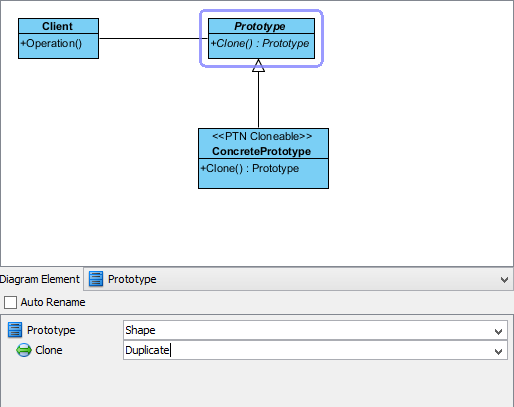Click into the Duplicate name input field
Screen dimensions: 514x407
[x=307, y=350]
